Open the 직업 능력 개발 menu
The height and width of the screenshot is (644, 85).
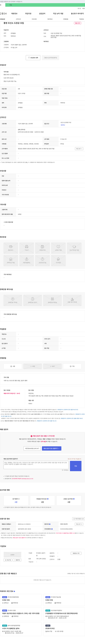coord(58,13)
